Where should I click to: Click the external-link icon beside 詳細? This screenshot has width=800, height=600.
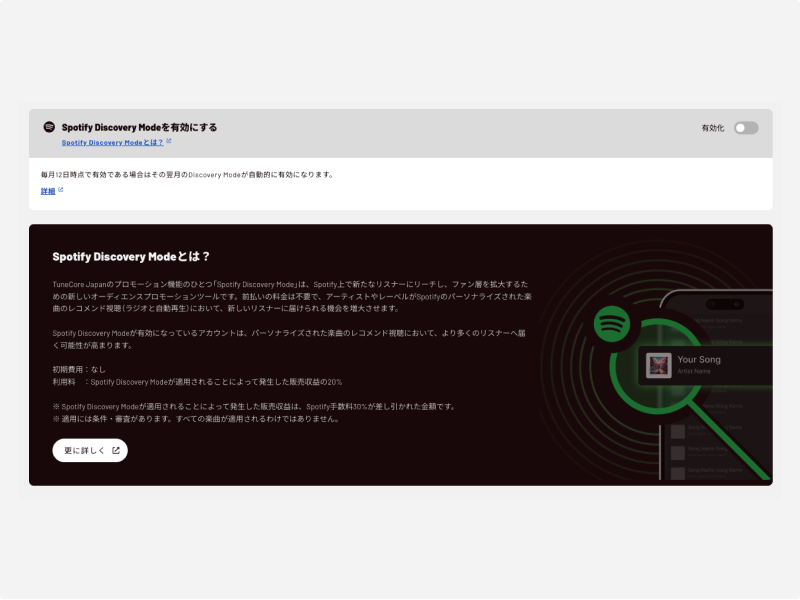[61, 190]
